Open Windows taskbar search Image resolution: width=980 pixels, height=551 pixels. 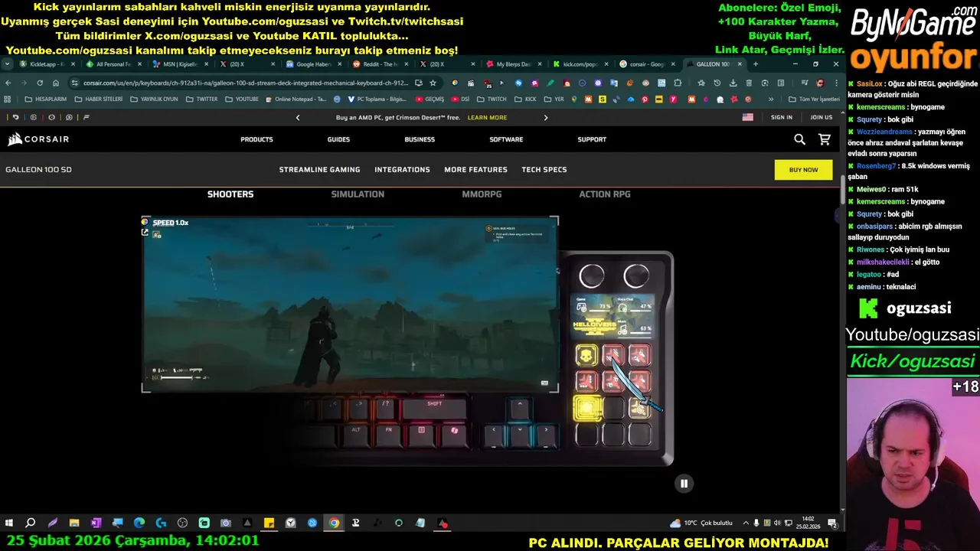tap(30, 523)
